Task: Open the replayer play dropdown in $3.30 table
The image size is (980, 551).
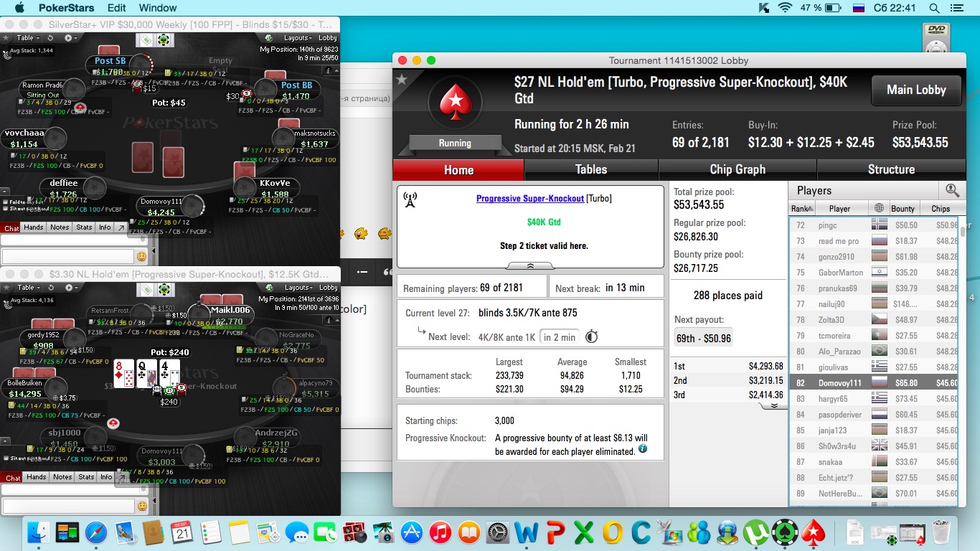Action: 72,288
